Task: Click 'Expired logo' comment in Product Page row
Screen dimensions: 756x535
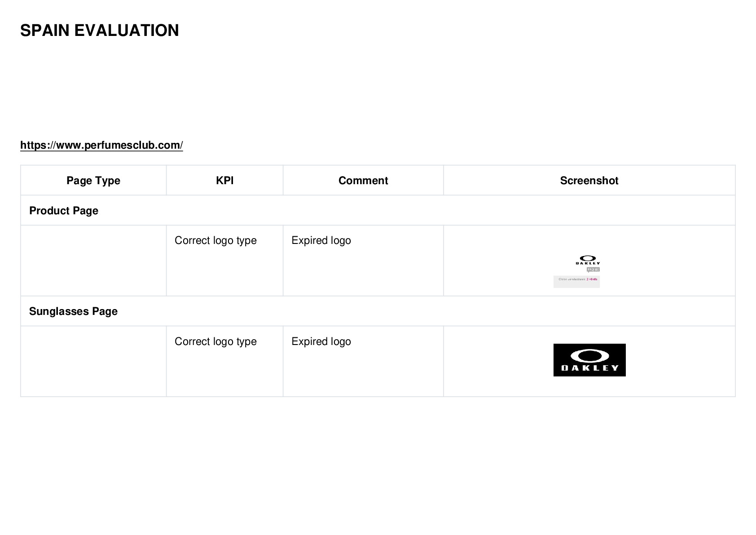Action: 321,241
